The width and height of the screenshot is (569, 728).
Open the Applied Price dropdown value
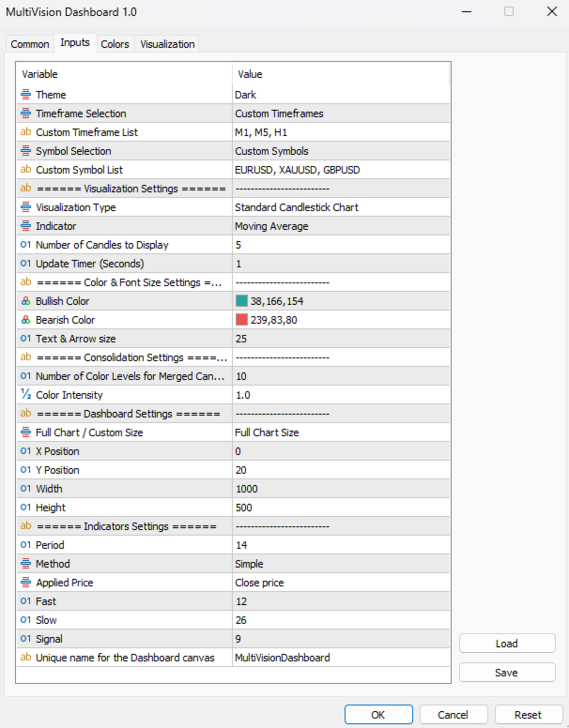tap(340, 583)
